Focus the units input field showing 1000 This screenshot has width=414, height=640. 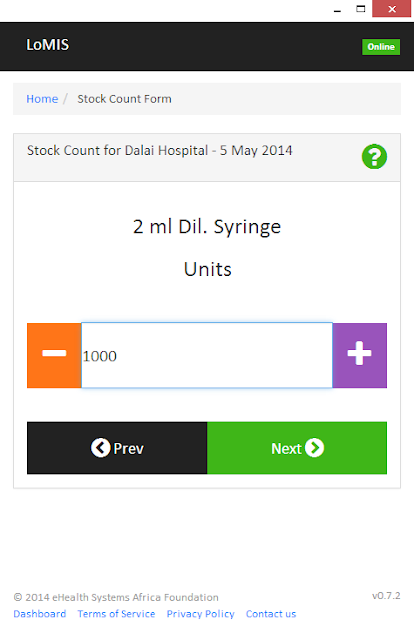207,355
